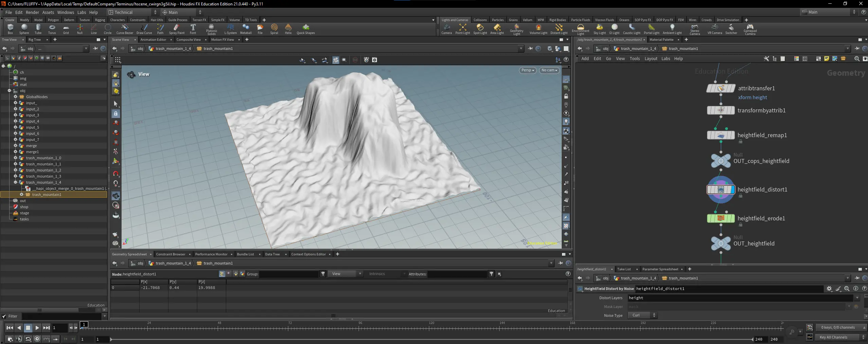Select the Sphere shelf tool
This screenshot has height=344, width=868.
click(24, 29)
